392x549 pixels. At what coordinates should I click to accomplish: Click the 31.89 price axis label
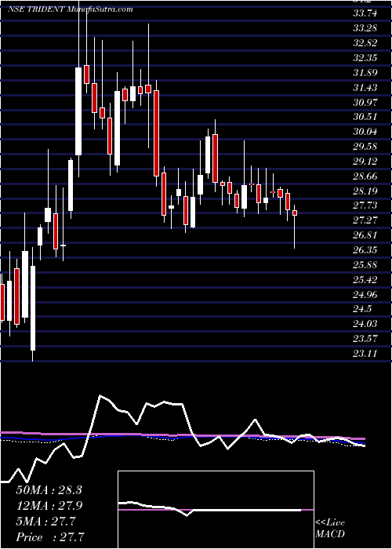coord(365,73)
